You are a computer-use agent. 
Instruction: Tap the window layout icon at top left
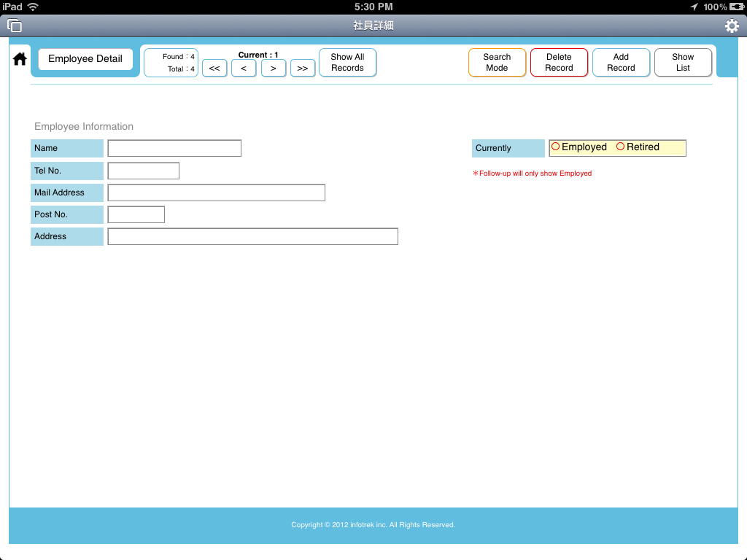click(x=15, y=26)
